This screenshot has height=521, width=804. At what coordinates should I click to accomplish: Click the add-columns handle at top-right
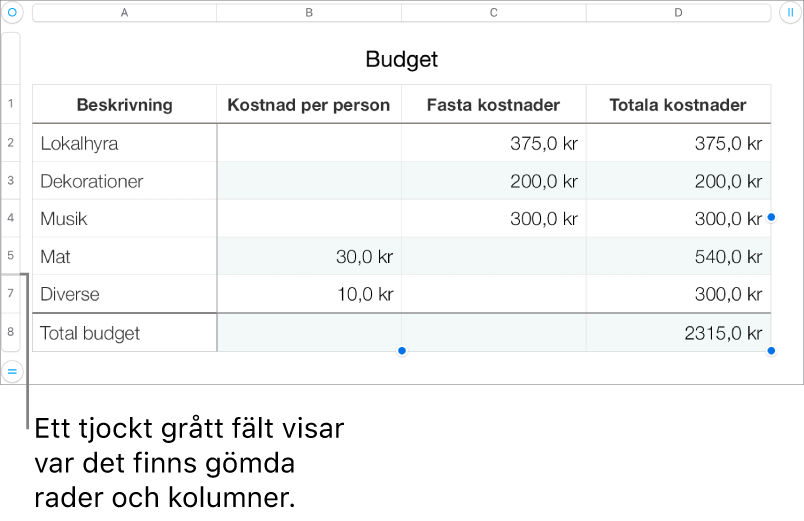click(x=790, y=12)
